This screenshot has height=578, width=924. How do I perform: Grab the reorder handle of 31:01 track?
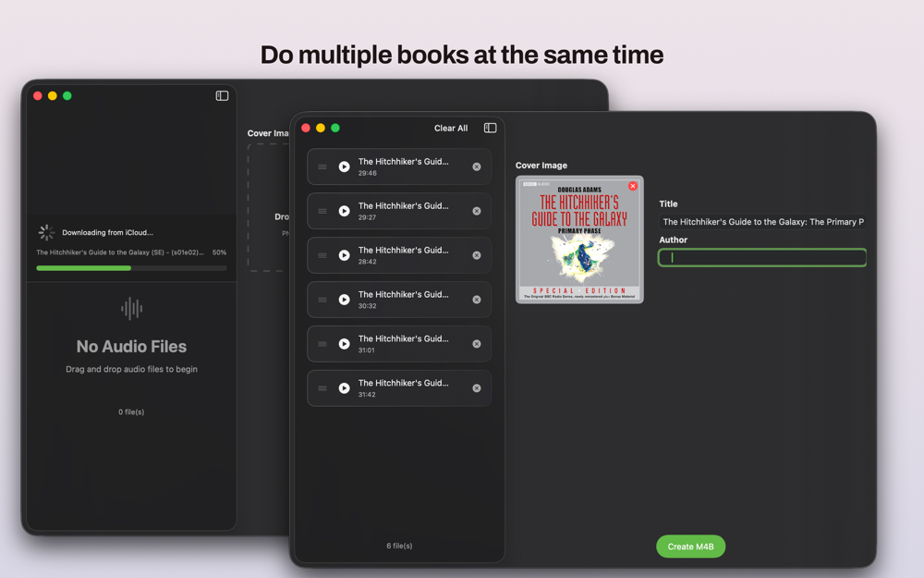(x=322, y=344)
